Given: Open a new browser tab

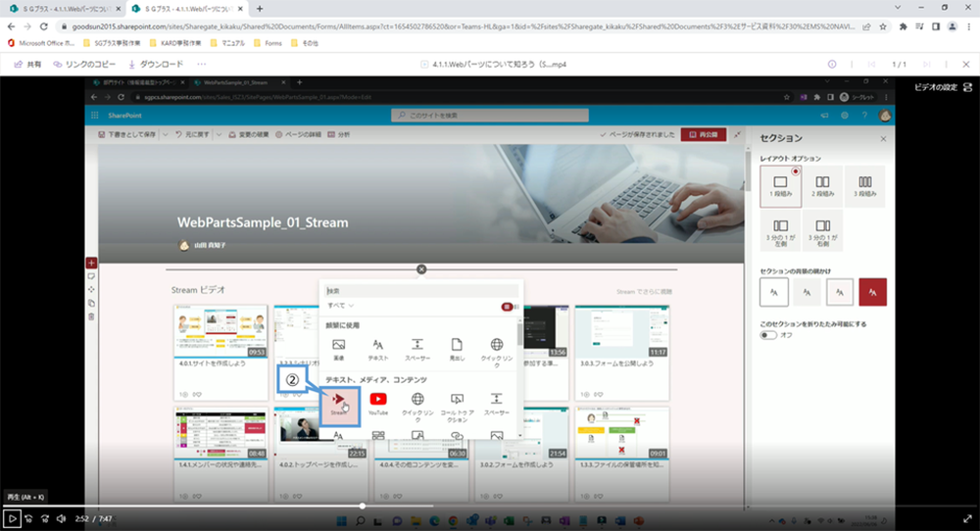Looking at the screenshot, I should click(x=260, y=9).
